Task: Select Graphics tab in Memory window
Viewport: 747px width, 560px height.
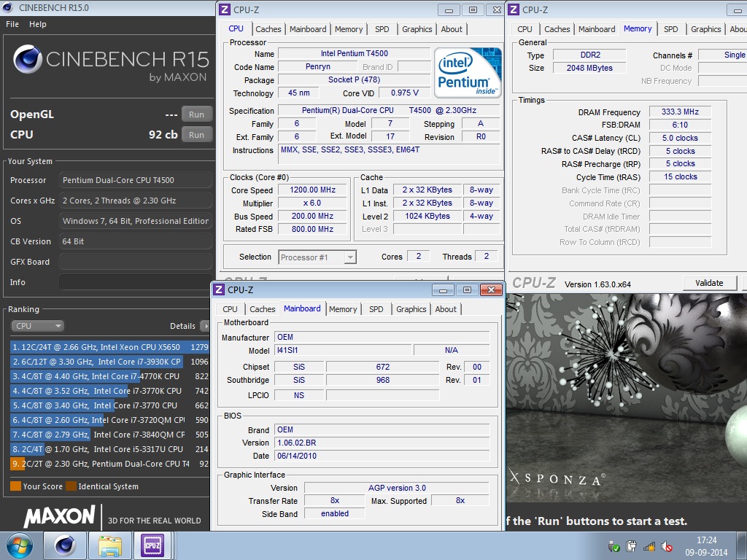Action: [x=705, y=29]
